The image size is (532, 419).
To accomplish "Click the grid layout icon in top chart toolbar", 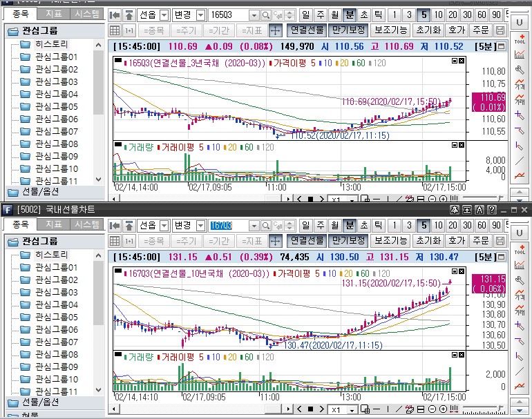I will 115,30.
